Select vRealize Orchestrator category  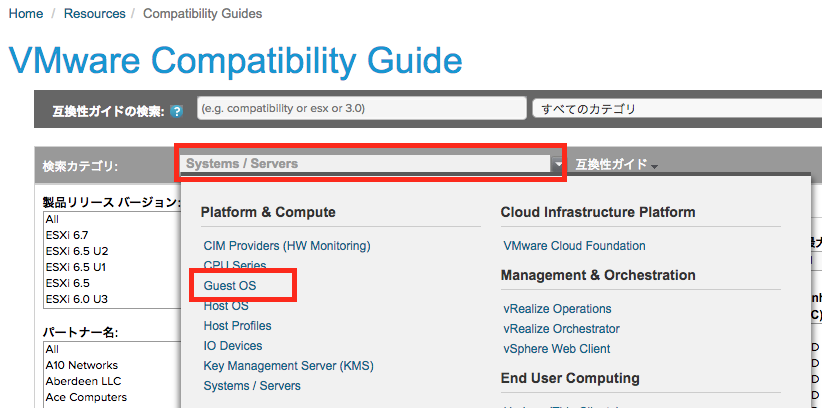(561, 329)
